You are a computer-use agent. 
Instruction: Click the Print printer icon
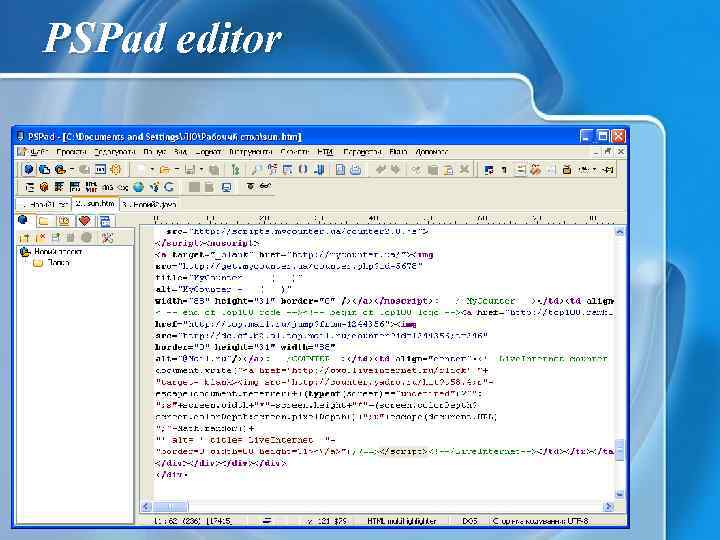pos(355,169)
